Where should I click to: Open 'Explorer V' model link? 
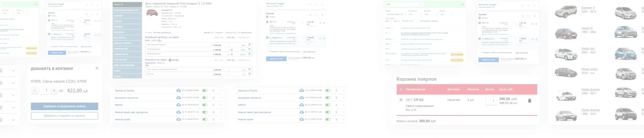click(588, 8)
